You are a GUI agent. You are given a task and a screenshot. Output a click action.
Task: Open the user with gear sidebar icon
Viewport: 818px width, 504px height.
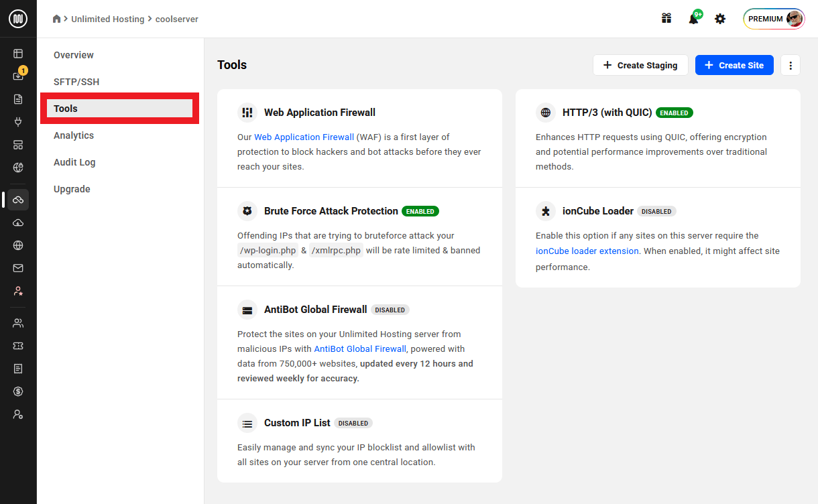pos(18,414)
